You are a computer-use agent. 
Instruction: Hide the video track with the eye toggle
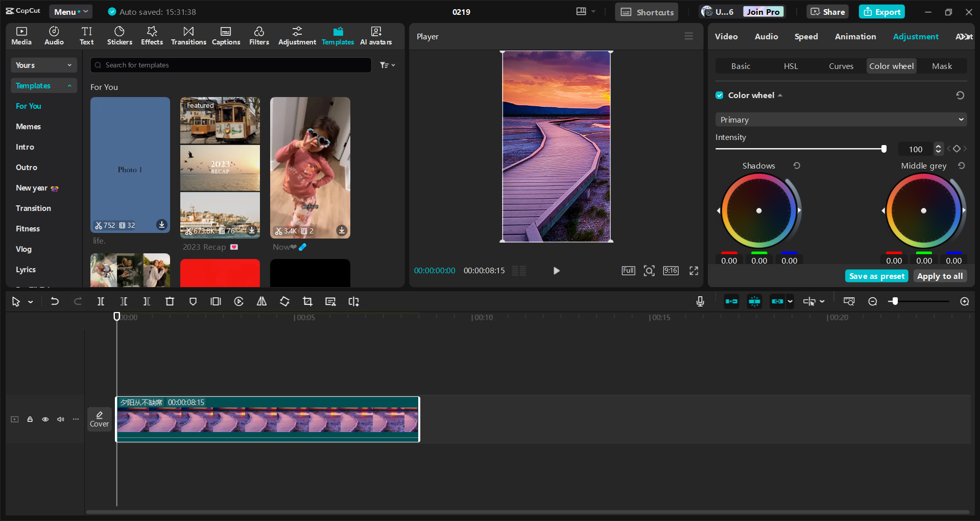pyautogui.click(x=45, y=419)
